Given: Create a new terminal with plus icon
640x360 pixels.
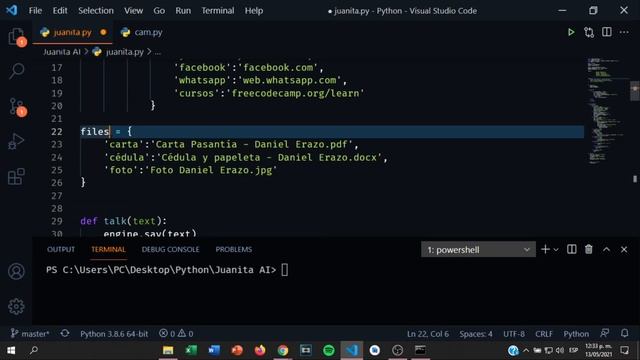Looking at the screenshot, I should tap(545, 249).
